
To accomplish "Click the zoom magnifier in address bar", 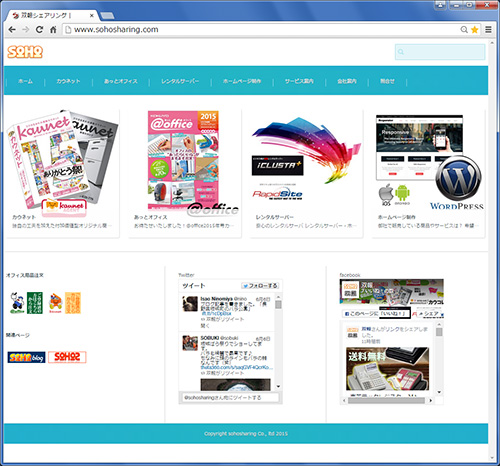I will coord(464,30).
